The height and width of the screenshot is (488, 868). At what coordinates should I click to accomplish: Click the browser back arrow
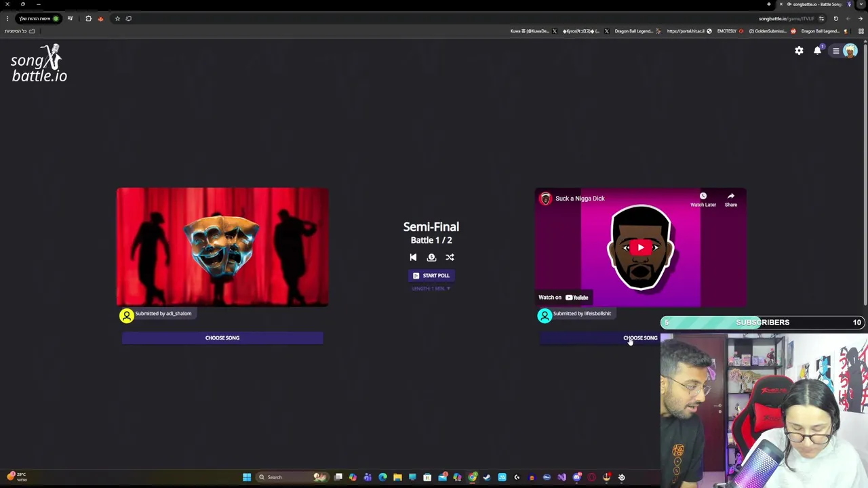click(x=861, y=19)
